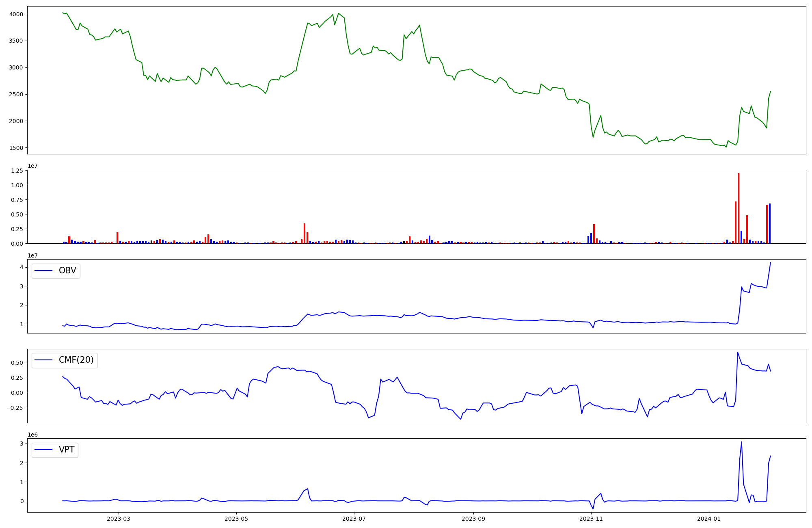
Task: Click the blue line sample in CMF(20) legend
Action: (x=43, y=360)
